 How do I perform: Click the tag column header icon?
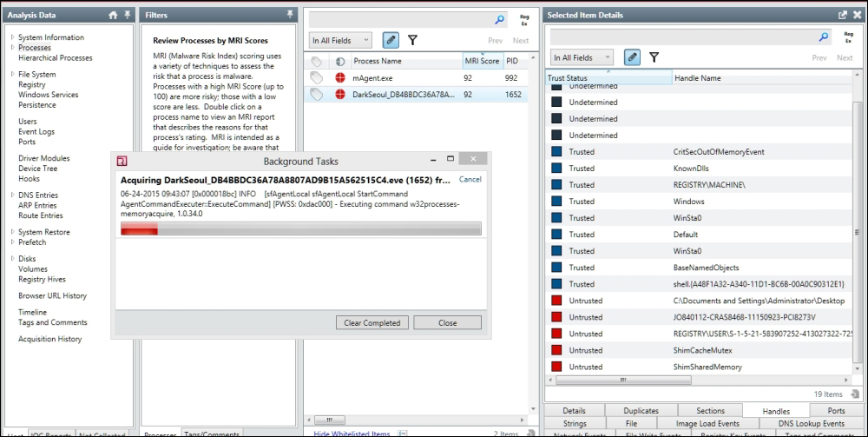[316, 61]
